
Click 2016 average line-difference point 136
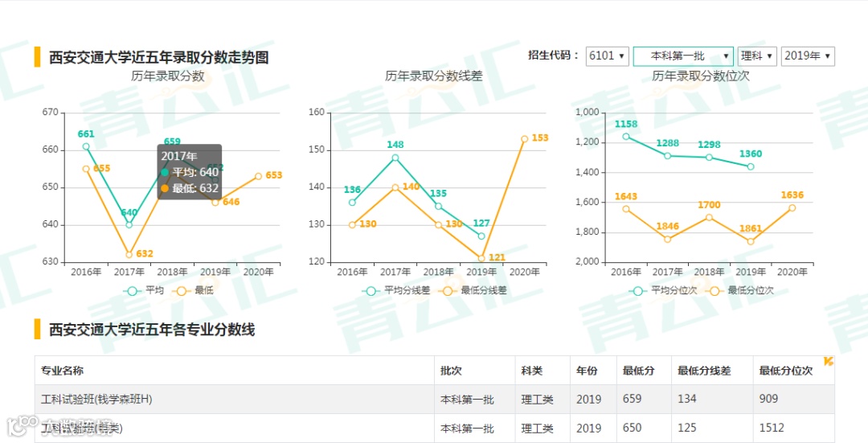point(352,202)
